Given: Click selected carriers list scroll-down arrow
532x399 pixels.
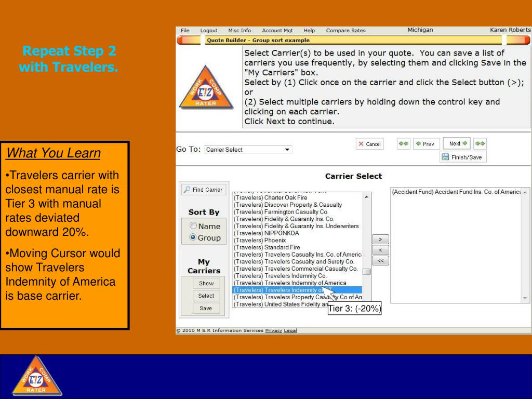Looking at the screenshot, I should [x=525, y=298].
